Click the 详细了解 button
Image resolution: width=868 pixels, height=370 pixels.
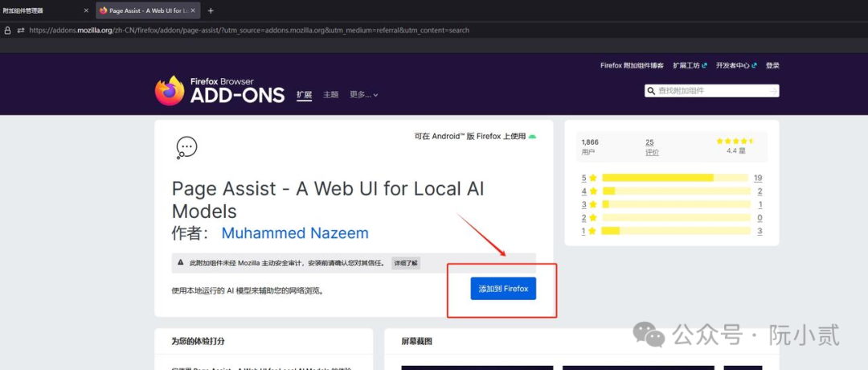click(406, 262)
